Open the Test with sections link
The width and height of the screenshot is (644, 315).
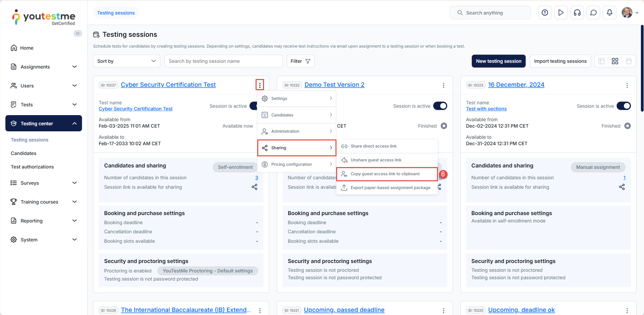click(486, 109)
